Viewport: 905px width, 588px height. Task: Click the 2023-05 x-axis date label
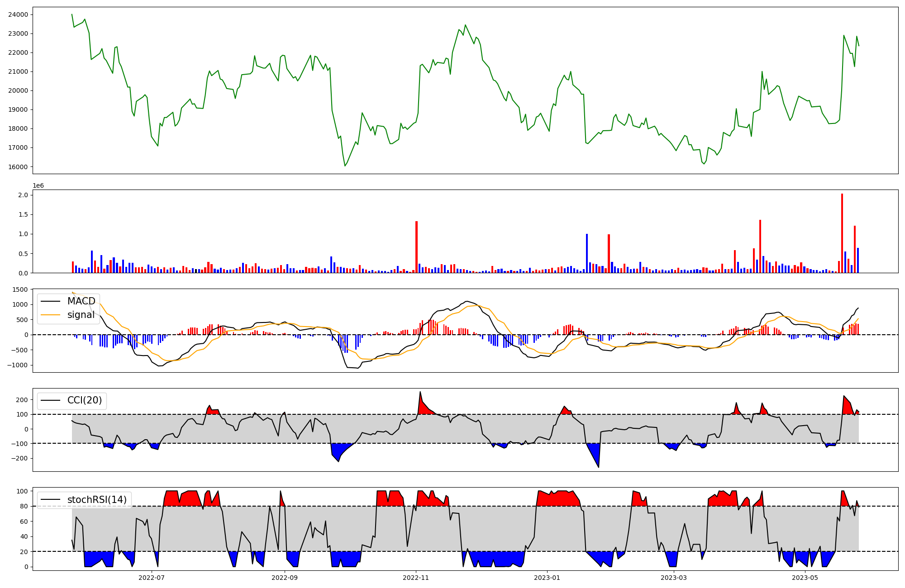click(x=805, y=578)
